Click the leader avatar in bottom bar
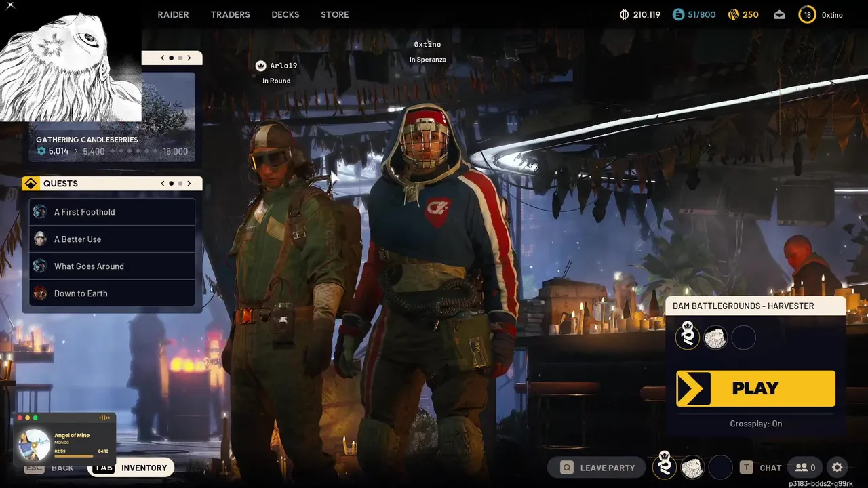This screenshot has height=488, width=868. tap(665, 466)
